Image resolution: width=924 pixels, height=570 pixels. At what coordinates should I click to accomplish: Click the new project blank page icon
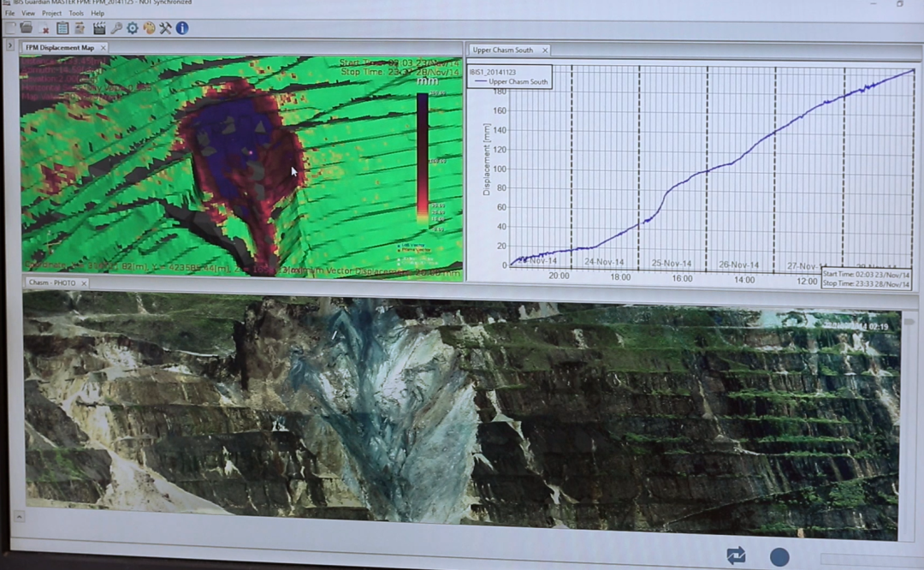[10, 27]
